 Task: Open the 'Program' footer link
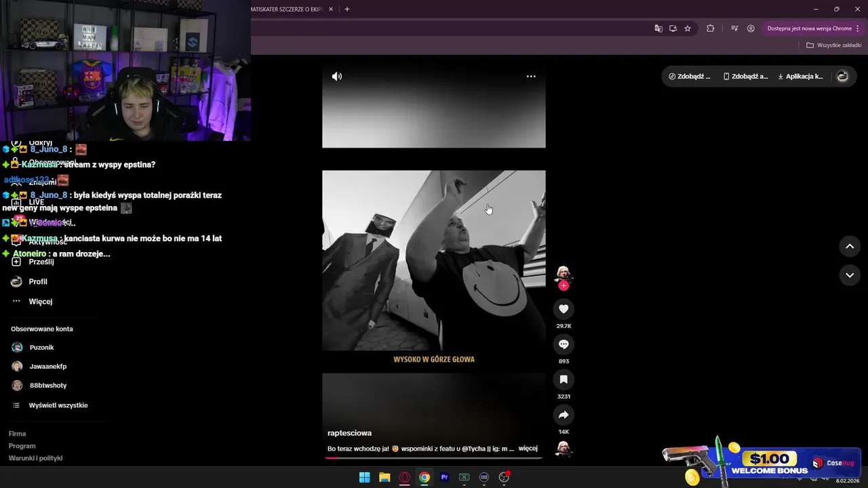(x=22, y=446)
